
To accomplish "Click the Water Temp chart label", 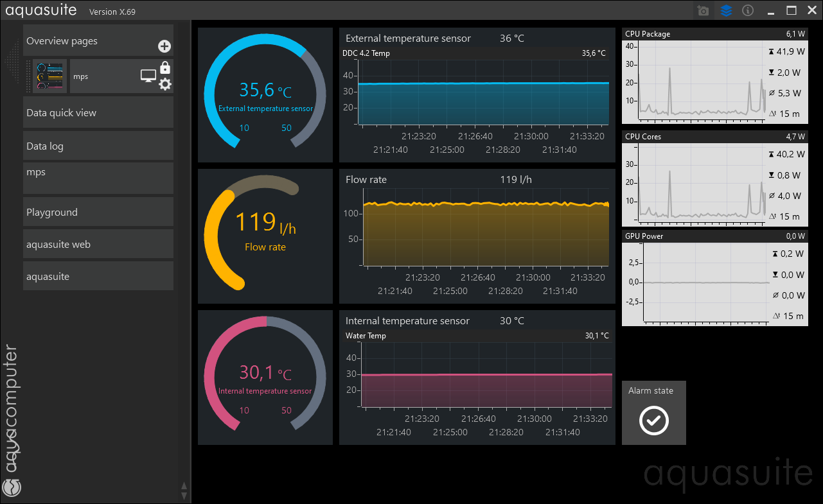I will click(x=366, y=336).
